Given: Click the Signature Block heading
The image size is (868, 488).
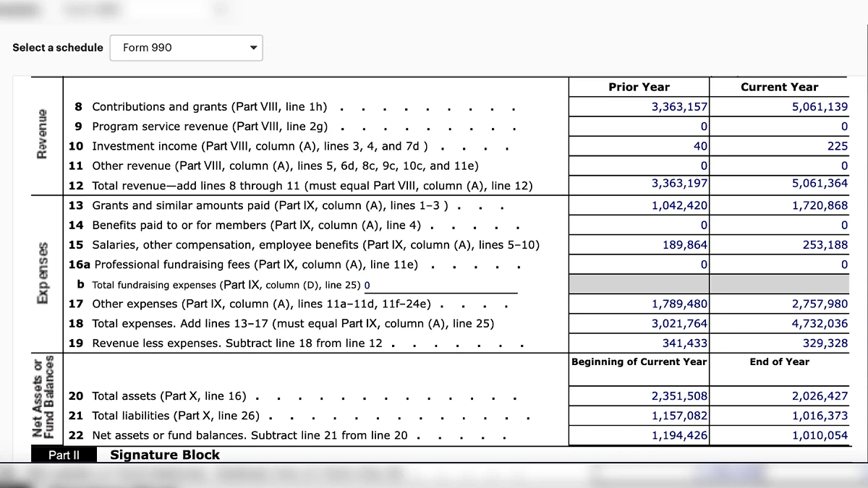Looking at the screenshot, I should tap(164, 455).
